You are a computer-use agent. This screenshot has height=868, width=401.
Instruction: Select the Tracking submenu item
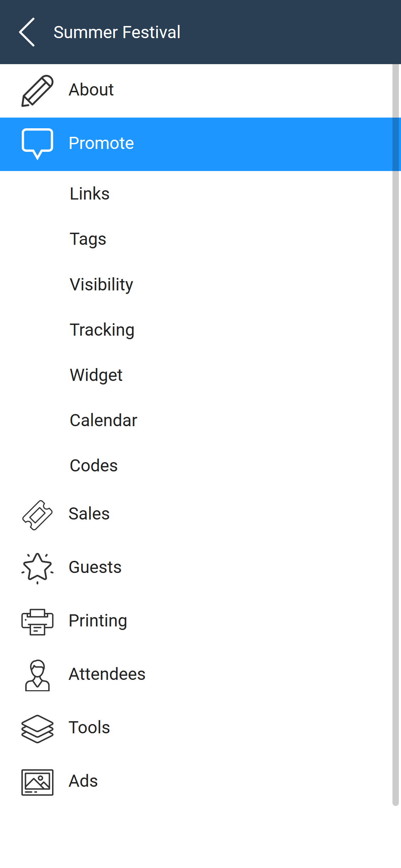point(102,330)
